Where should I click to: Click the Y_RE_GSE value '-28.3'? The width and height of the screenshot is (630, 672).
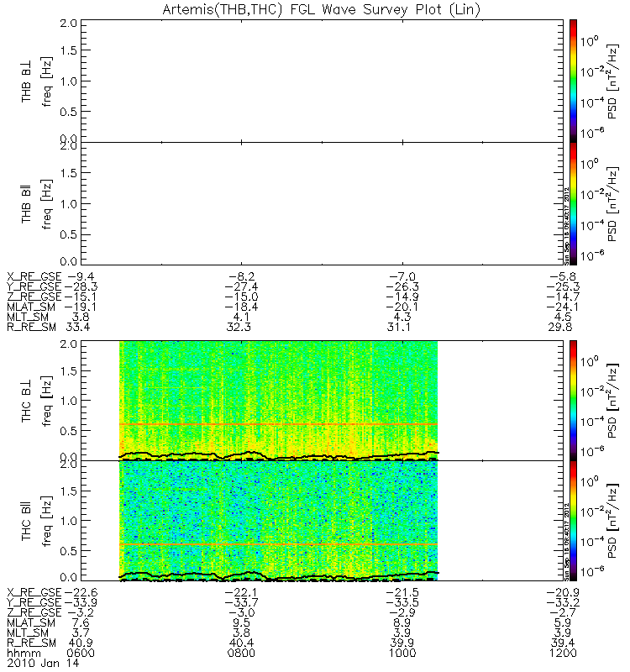(81, 286)
